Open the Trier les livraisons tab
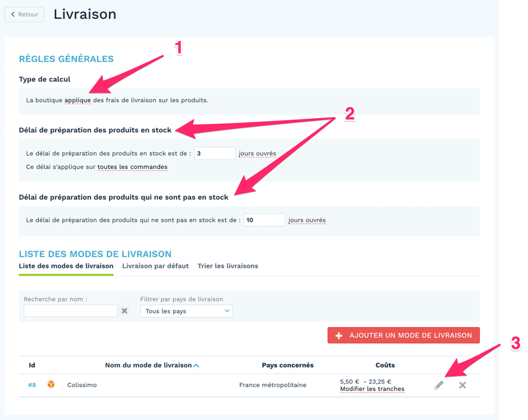Image resolution: width=528 pixels, height=420 pixels. click(228, 266)
